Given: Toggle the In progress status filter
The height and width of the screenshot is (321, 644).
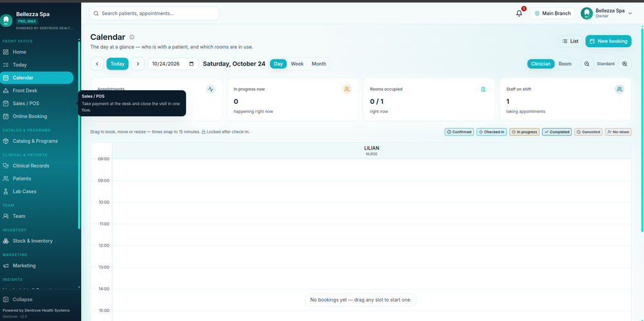Looking at the screenshot, I should pos(524,132).
